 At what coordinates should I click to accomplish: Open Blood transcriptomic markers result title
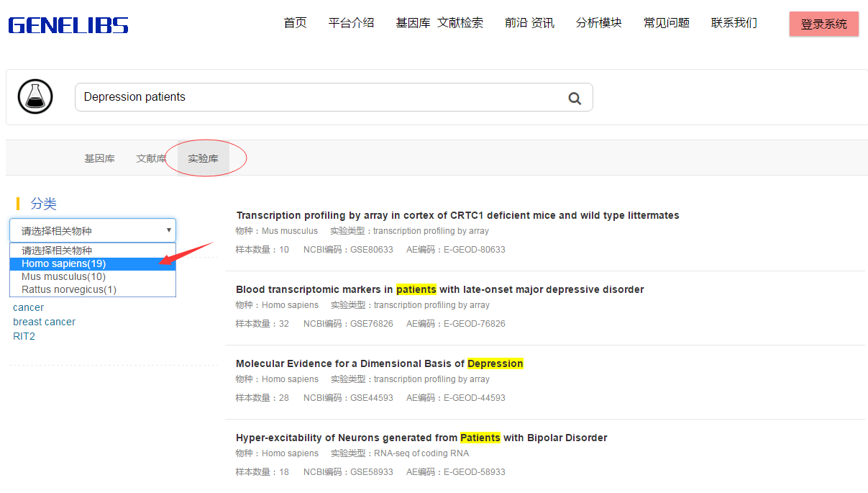[x=439, y=289]
